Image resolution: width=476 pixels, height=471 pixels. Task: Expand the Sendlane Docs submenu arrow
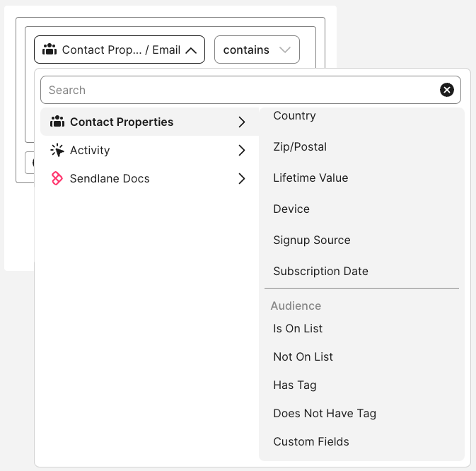[242, 178]
